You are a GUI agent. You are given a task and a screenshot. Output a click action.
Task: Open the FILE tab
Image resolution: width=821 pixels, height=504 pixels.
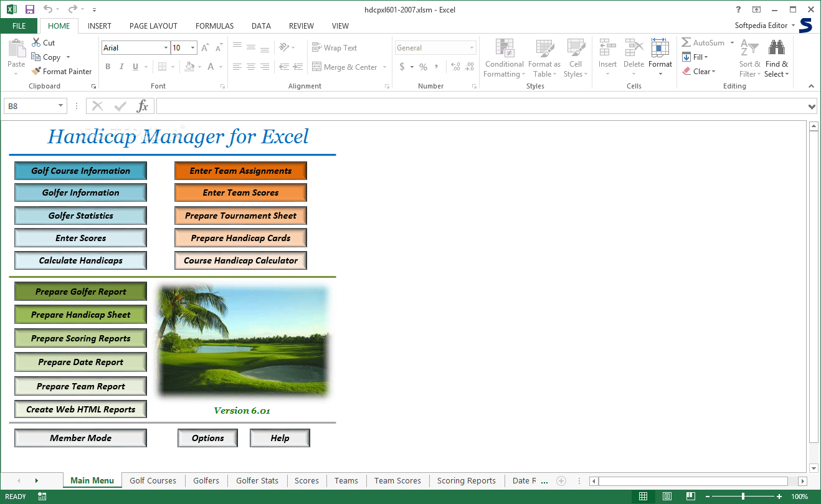click(x=19, y=26)
